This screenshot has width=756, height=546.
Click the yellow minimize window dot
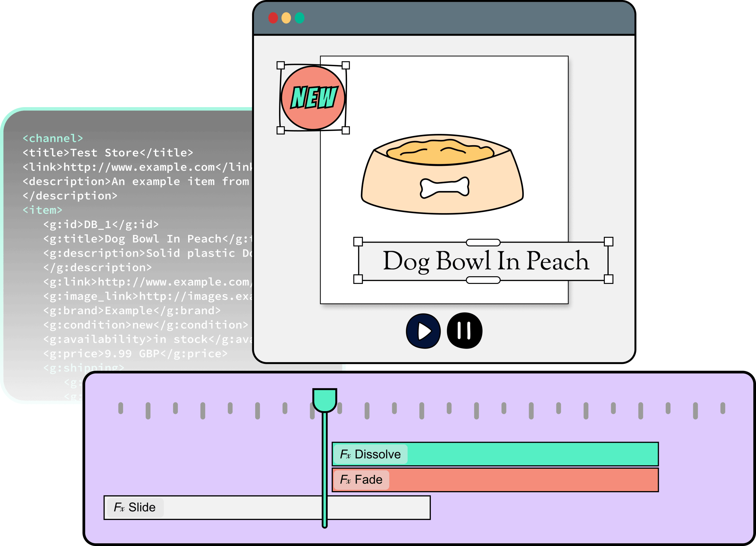click(x=286, y=18)
